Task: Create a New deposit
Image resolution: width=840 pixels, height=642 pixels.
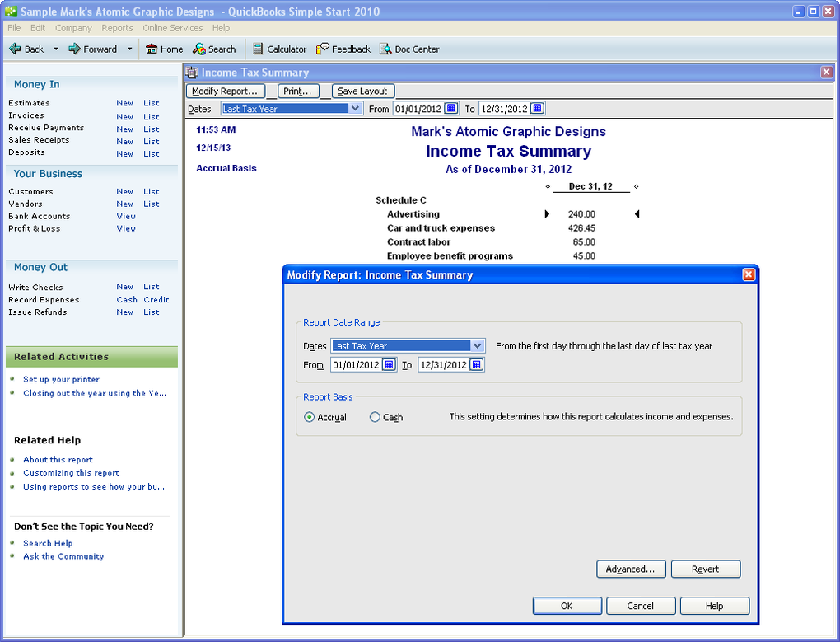Action: click(x=125, y=154)
